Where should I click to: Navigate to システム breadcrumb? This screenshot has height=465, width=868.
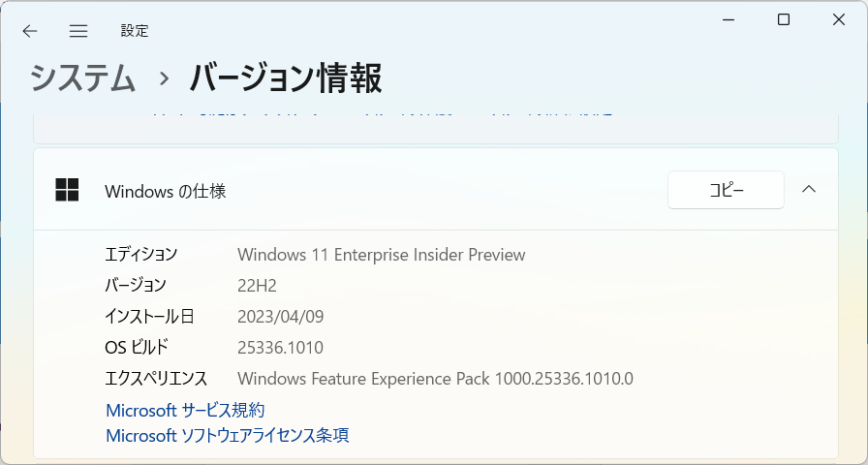(83, 77)
